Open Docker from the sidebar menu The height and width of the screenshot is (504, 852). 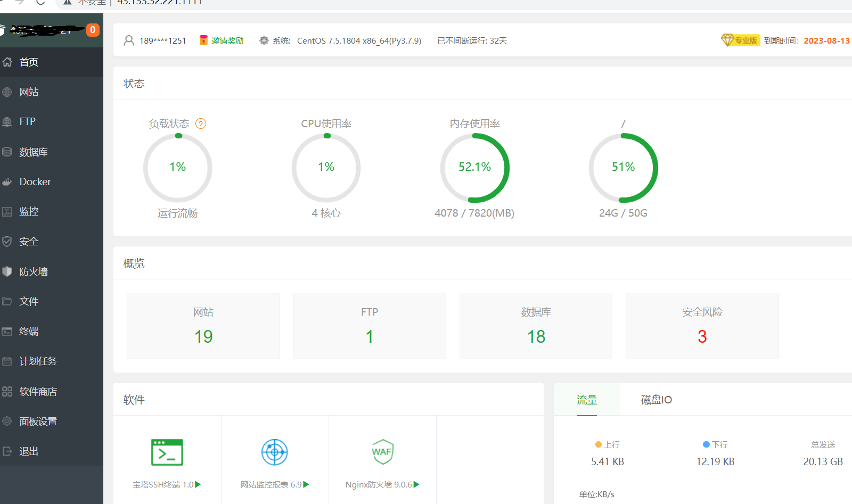point(35,181)
